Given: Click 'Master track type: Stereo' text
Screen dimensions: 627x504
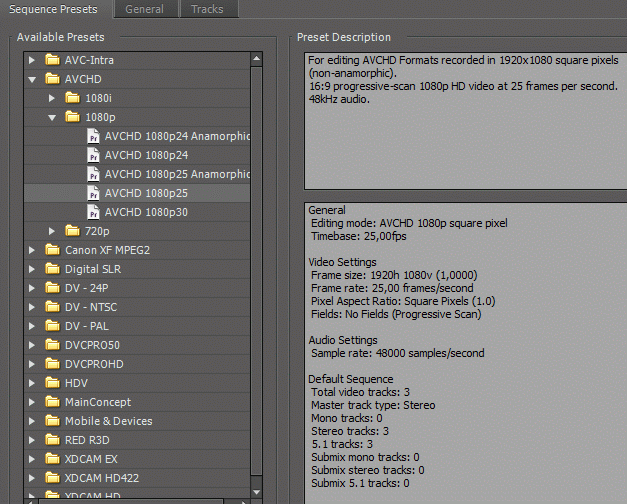Looking at the screenshot, I should (373, 405).
